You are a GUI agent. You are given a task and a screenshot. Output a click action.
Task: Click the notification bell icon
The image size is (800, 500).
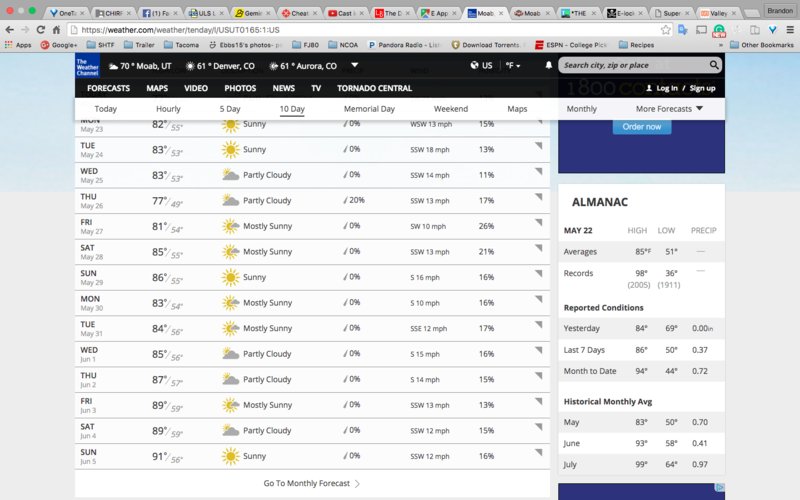548,65
